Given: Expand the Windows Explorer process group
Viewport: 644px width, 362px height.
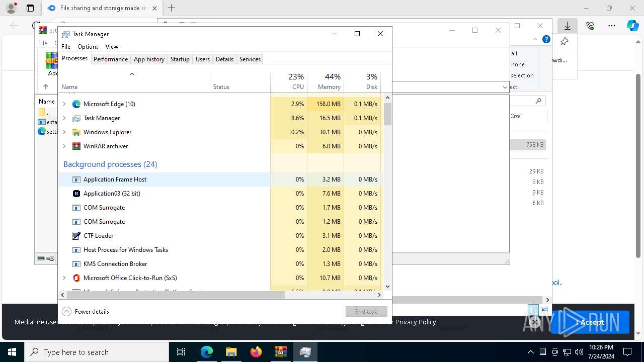Looking at the screenshot, I should [x=64, y=132].
